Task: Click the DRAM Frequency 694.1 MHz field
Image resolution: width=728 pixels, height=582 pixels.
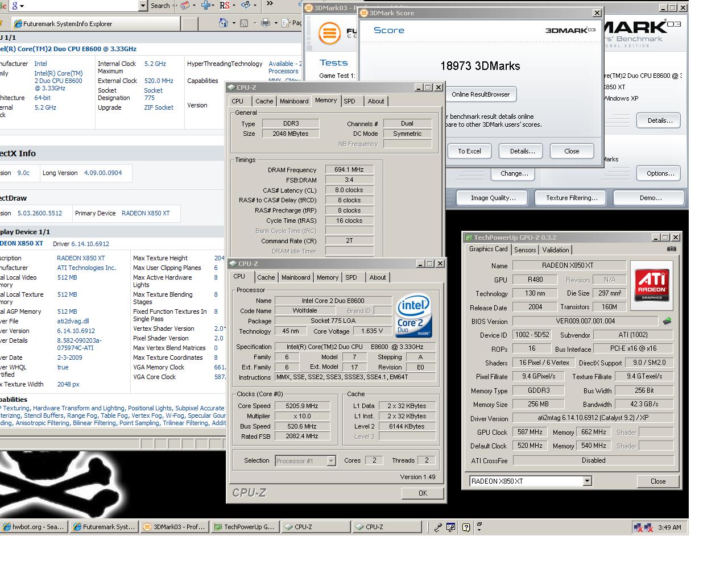Action: tap(349, 169)
